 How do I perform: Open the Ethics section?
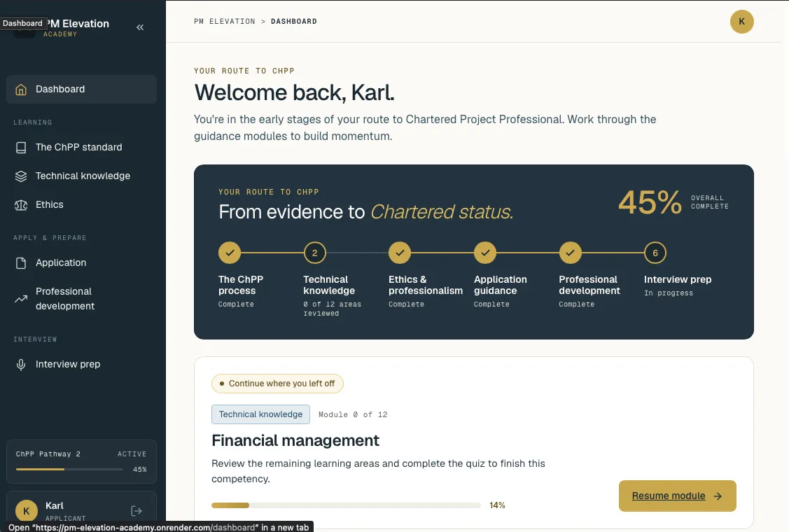point(81,205)
